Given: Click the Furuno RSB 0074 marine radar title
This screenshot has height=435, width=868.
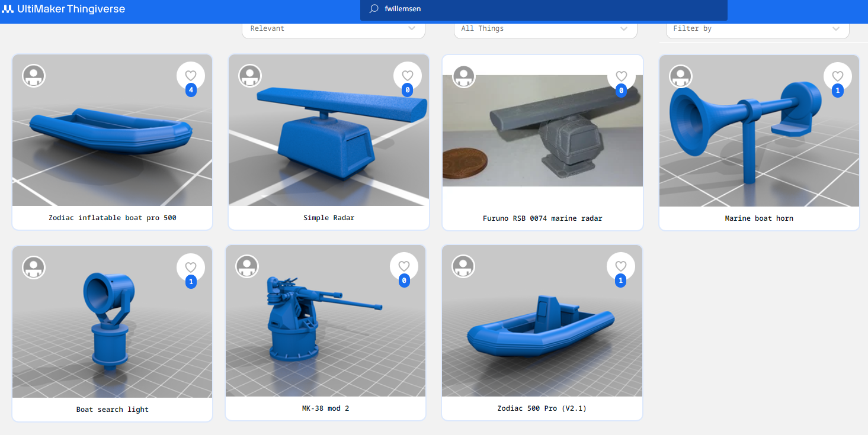Looking at the screenshot, I should [543, 218].
